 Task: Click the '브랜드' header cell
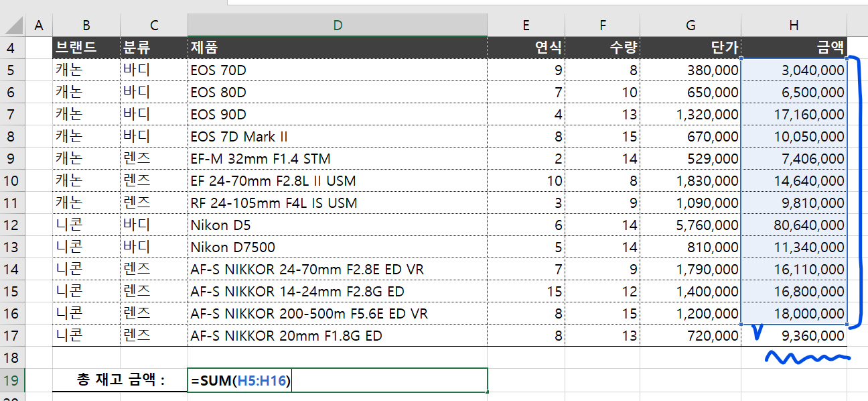coord(86,48)
